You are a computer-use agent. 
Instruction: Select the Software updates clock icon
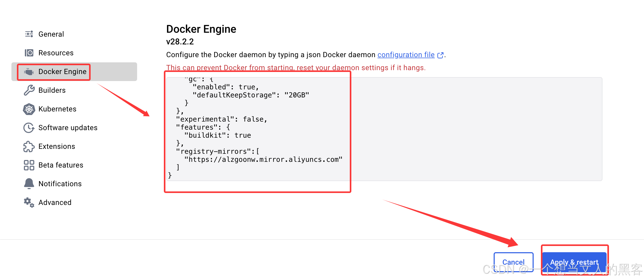coord(29,128)
